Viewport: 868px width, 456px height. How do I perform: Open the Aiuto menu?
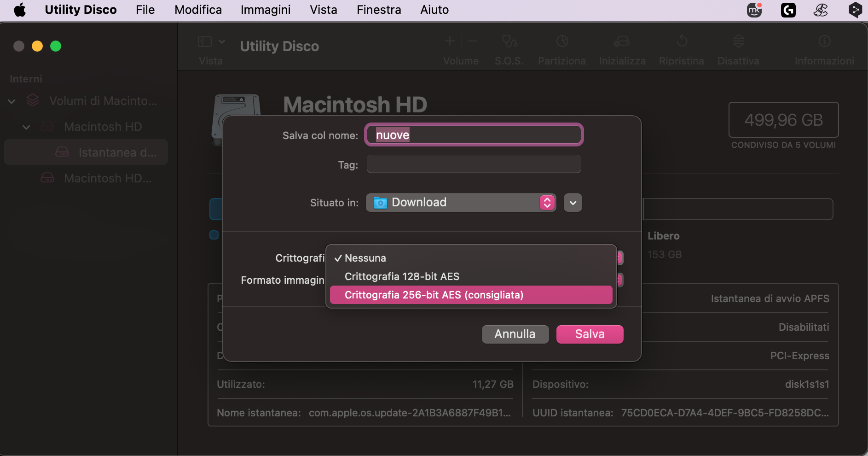coord(434,10)
